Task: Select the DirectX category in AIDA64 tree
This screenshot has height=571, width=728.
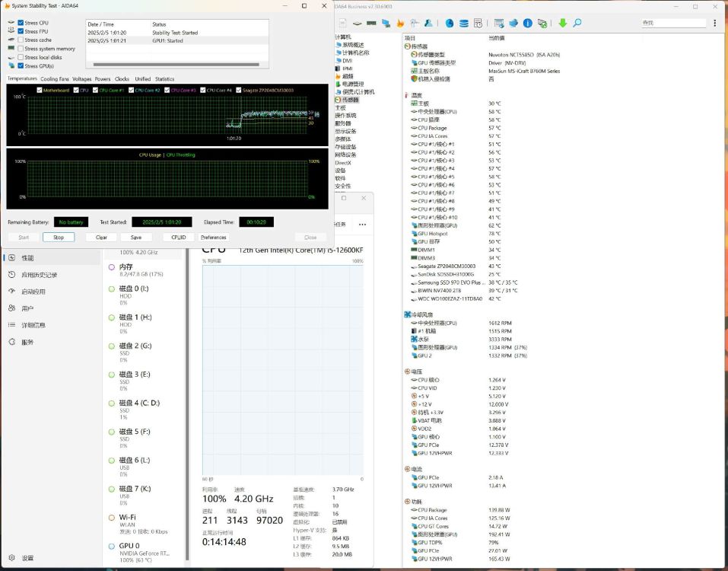Action: coord(342,163)
